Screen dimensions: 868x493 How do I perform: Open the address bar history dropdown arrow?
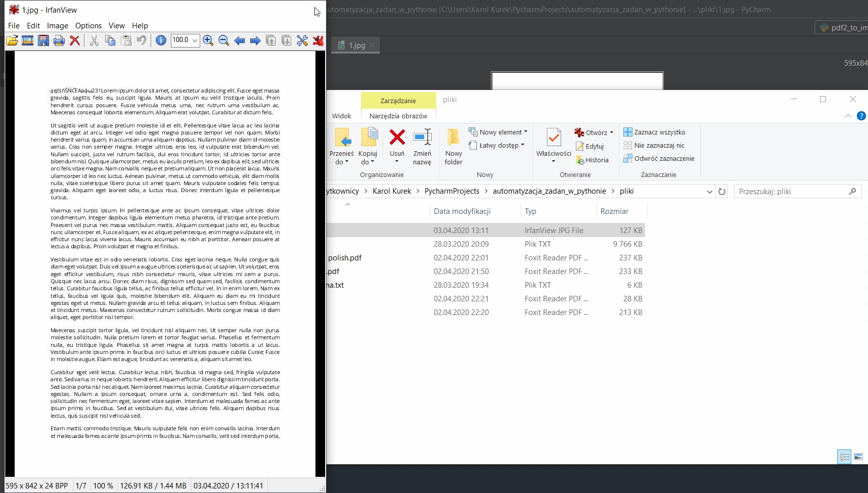coord(709,192)
